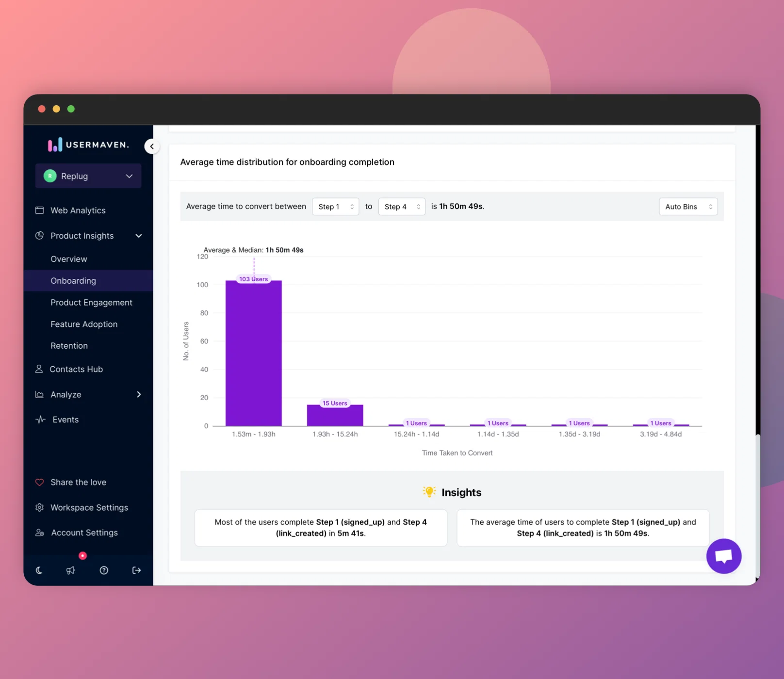
Task: Open the Step 1 selector
Action: (x=335, y=207)
